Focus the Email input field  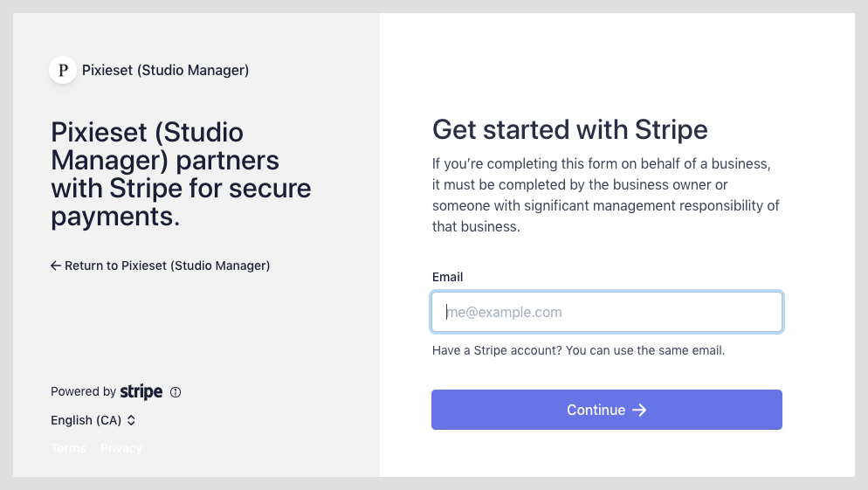point(607,312)
